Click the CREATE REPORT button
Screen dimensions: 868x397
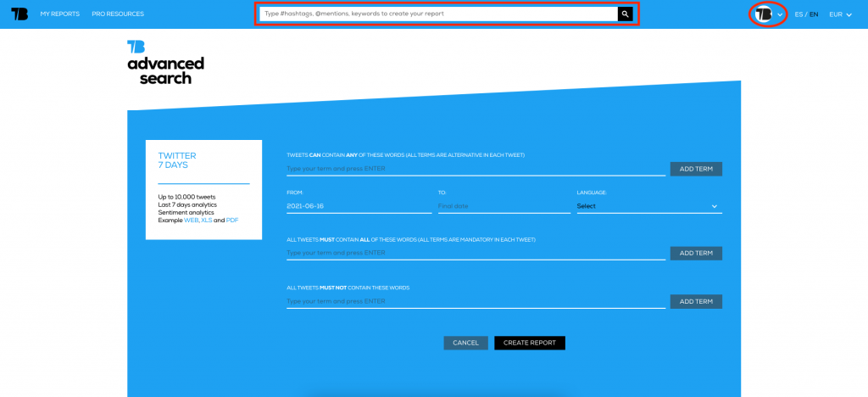coord(529,343)
